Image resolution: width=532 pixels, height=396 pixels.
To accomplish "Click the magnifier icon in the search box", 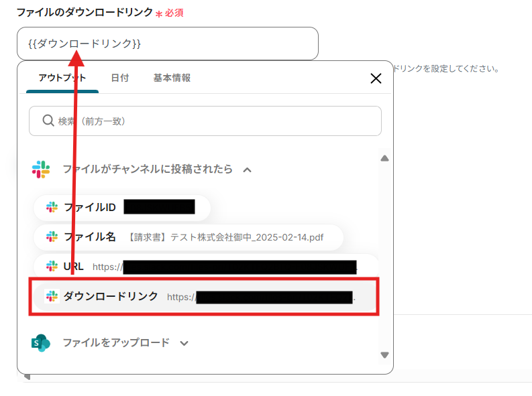I will click(x=48, y=121).
